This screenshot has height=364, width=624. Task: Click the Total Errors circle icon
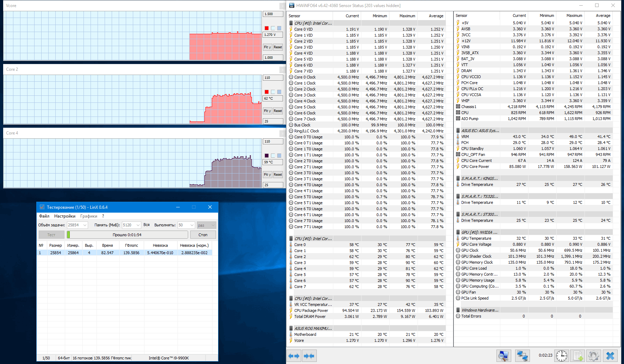pyautogui.click(x=458, y=316)
